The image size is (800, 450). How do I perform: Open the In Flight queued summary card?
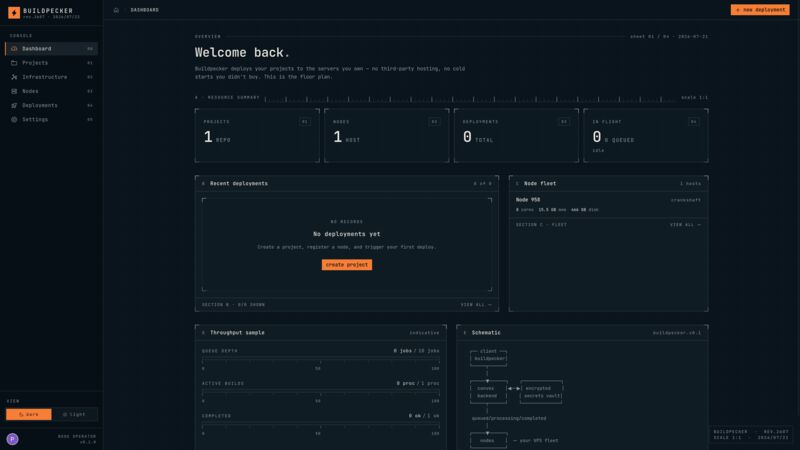(646, 135)
